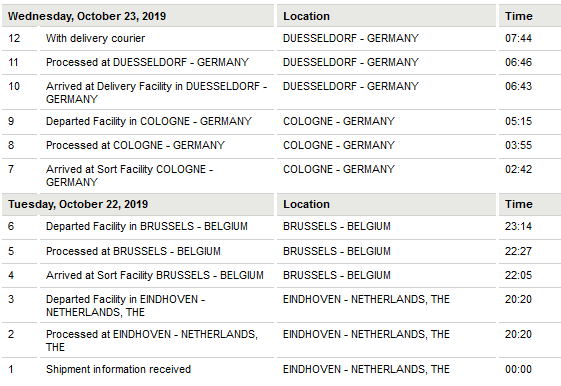561x386 pixels.
Task: Click the Wednesday, October 23, 2019 header
Action: click(x=87, y=16)
